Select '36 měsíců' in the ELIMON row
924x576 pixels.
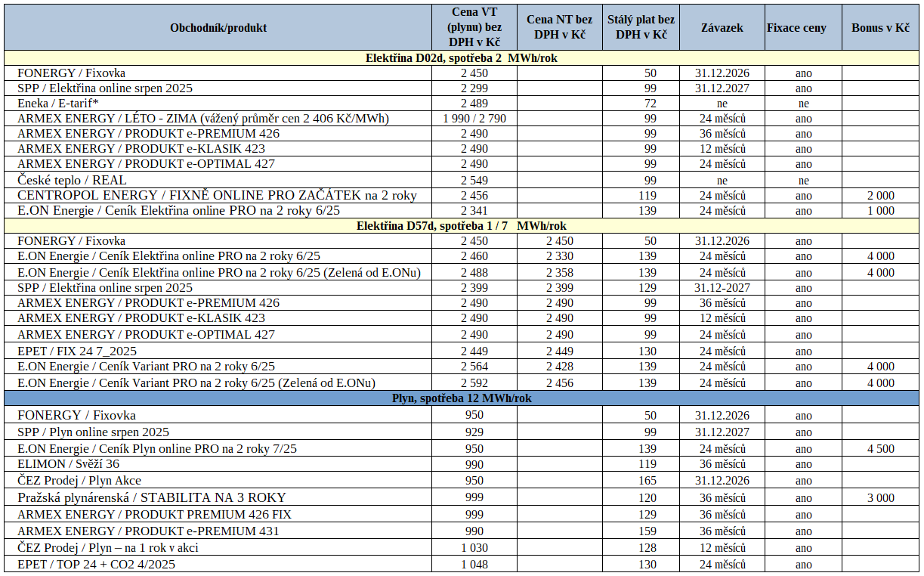(x=722, y=463)
